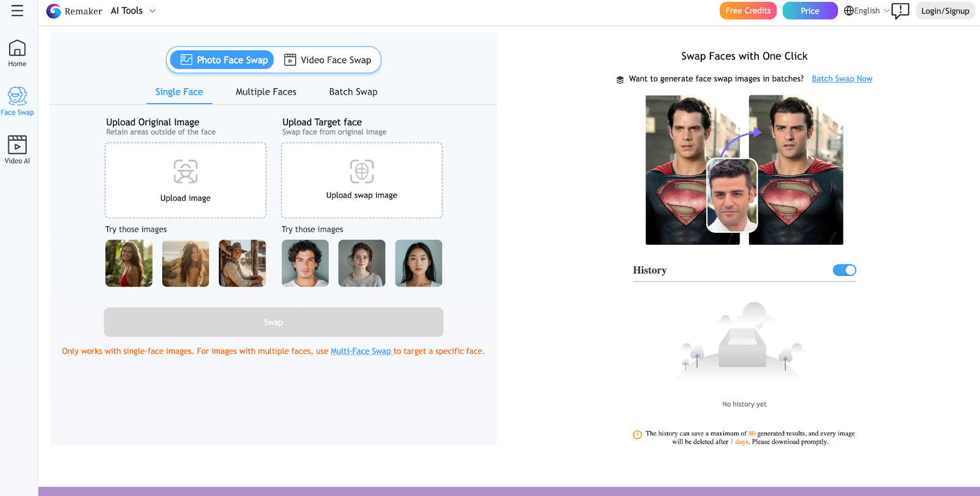Click the grey Swap button
This screenshot has height=496, width=980.
pos(274,322)
